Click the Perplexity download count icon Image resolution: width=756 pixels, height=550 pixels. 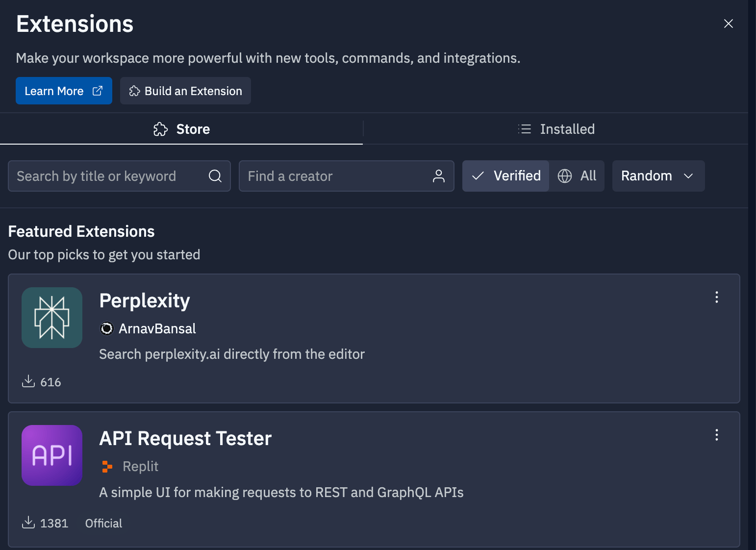[28, 381]
